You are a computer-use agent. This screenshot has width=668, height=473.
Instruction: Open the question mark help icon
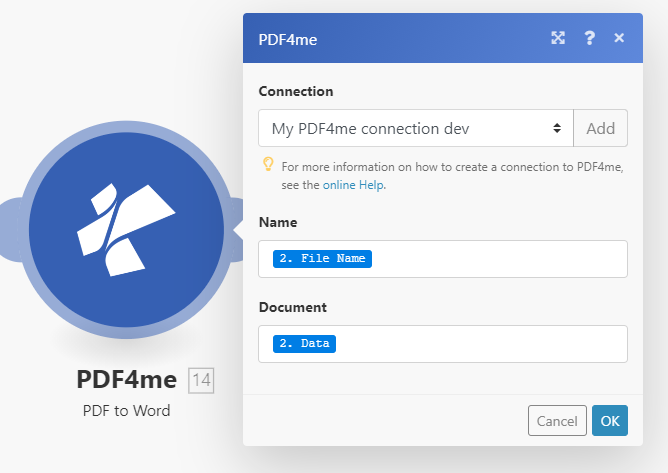tap(589, 38)
